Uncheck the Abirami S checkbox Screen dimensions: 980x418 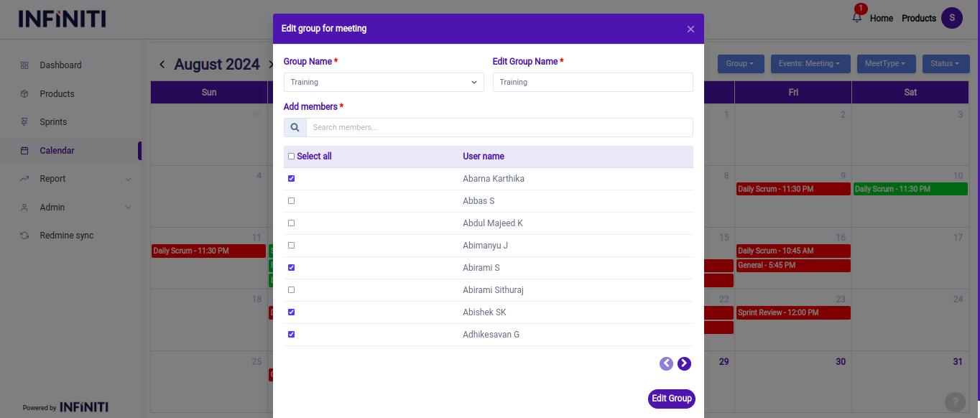point(291,268)
